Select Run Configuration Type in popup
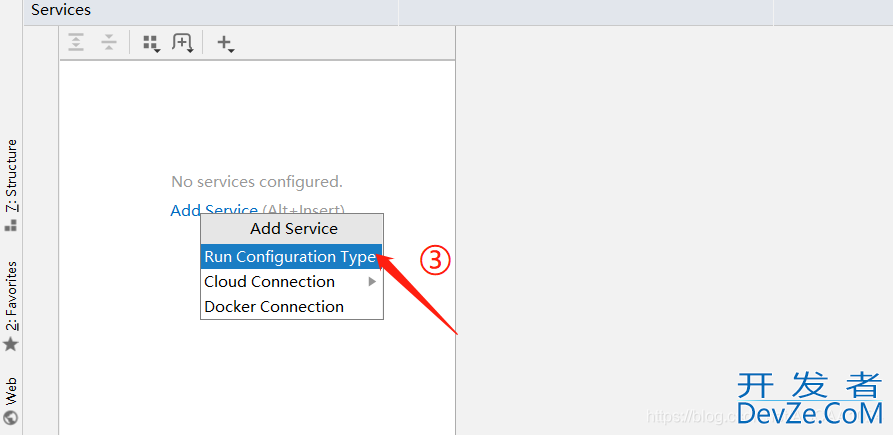893x435 pixels. click(292, 257)
